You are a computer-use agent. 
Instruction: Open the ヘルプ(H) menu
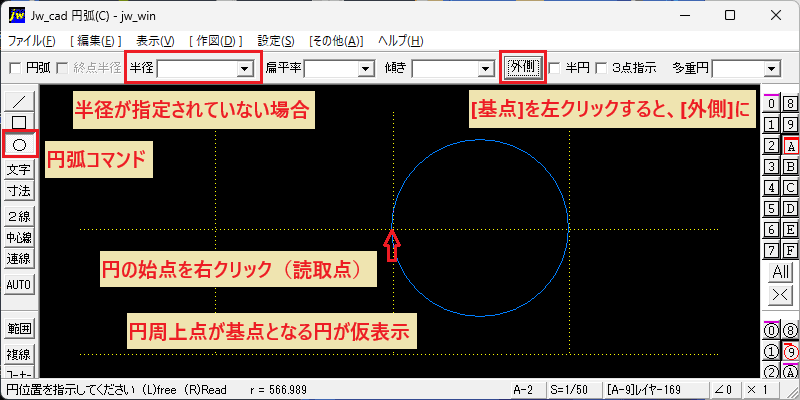coord(401,41)
